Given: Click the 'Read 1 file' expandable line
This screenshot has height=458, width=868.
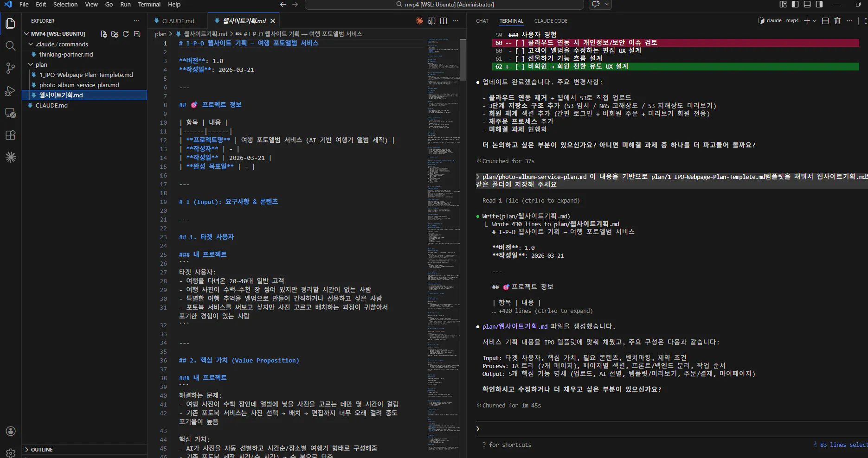Looking at the screenshot, I should click(531, 201).
